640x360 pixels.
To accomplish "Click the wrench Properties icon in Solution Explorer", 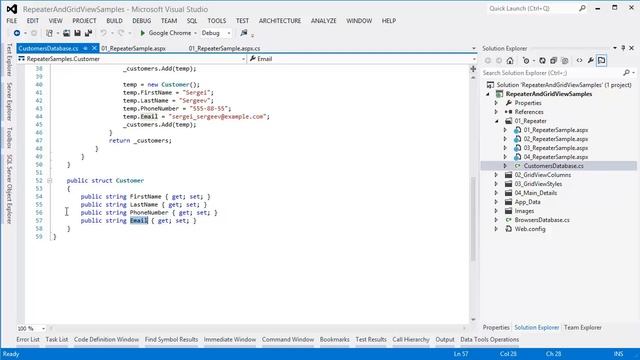I will tap(590, 60).
